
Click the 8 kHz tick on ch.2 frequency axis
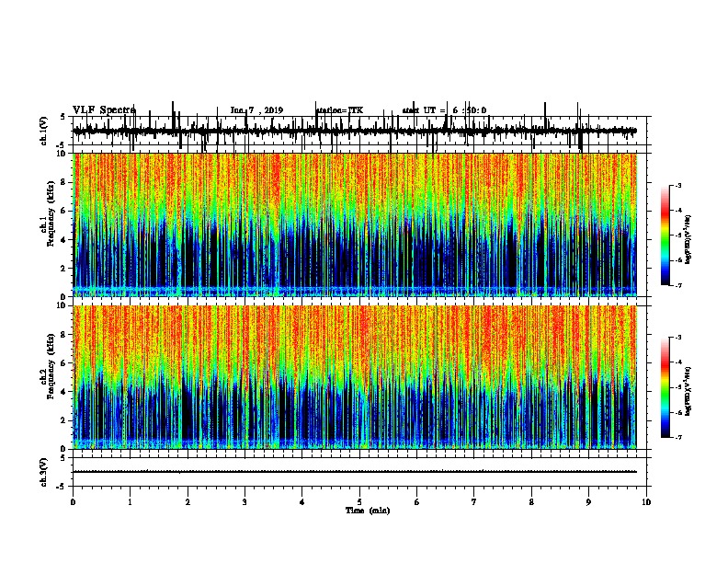pos(64,335)
